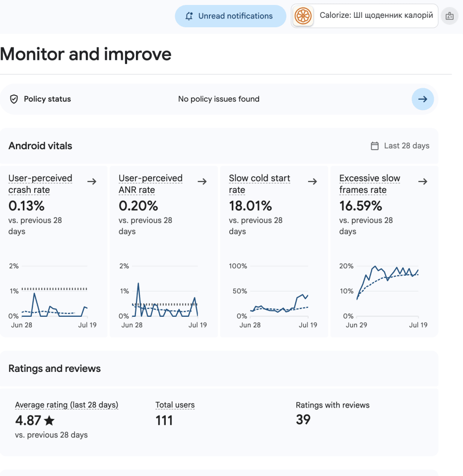
Task: Click the Last 28 days calendar icon
Action: 375,146
